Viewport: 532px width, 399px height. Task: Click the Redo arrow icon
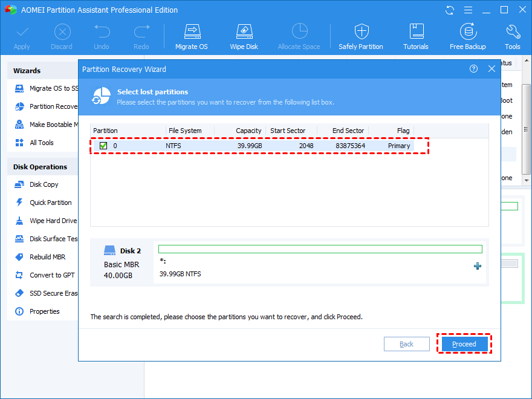141,32
